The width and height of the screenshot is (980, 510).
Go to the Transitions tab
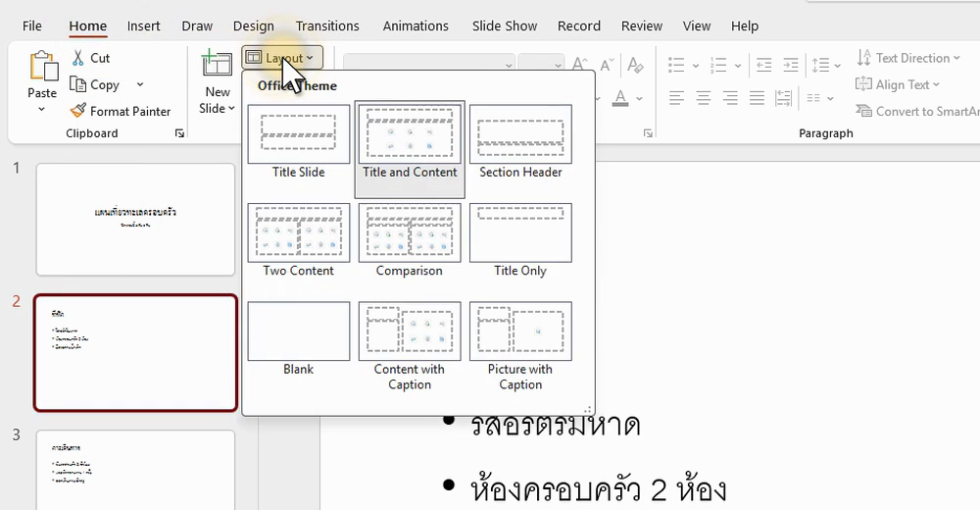[x=327, y=25]
